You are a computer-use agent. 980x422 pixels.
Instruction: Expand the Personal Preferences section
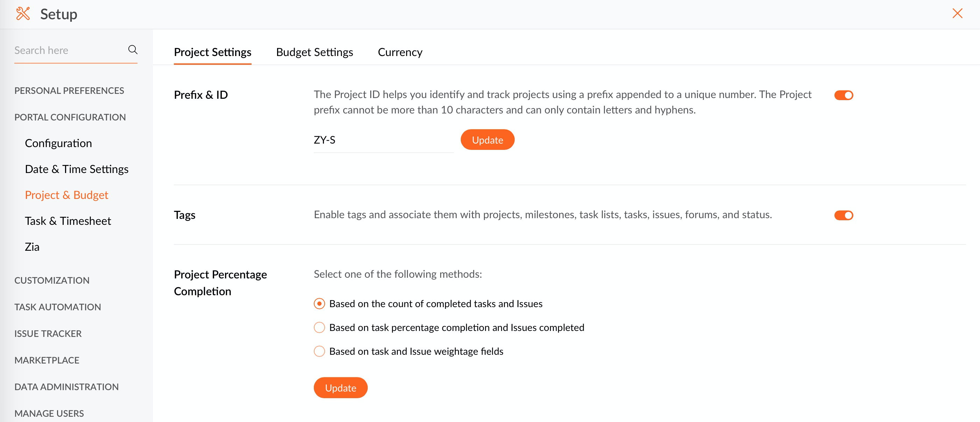click(69, 91)
